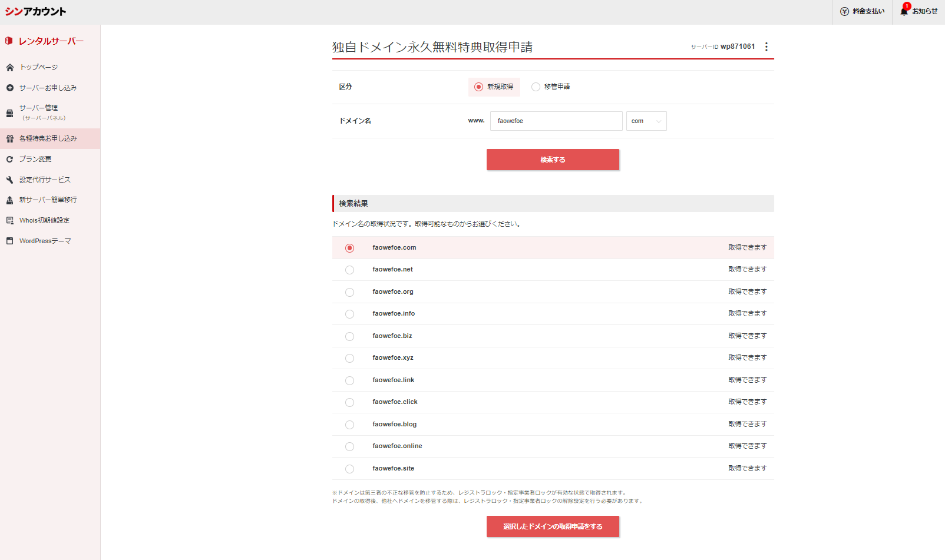Go to Whois初期値設定 in sidebar
The height and width of the screenshot is (560, 945).
(x=44, y=220)
